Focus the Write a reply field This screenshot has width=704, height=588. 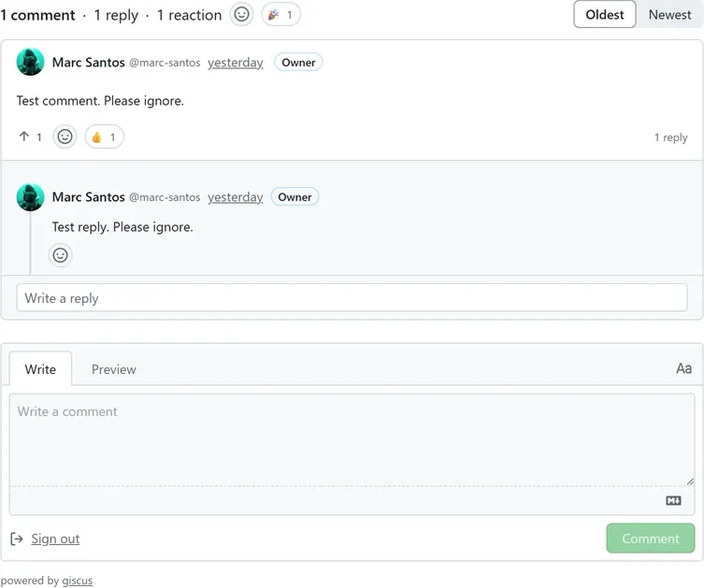pyautogui.click(x=352, y=297)
